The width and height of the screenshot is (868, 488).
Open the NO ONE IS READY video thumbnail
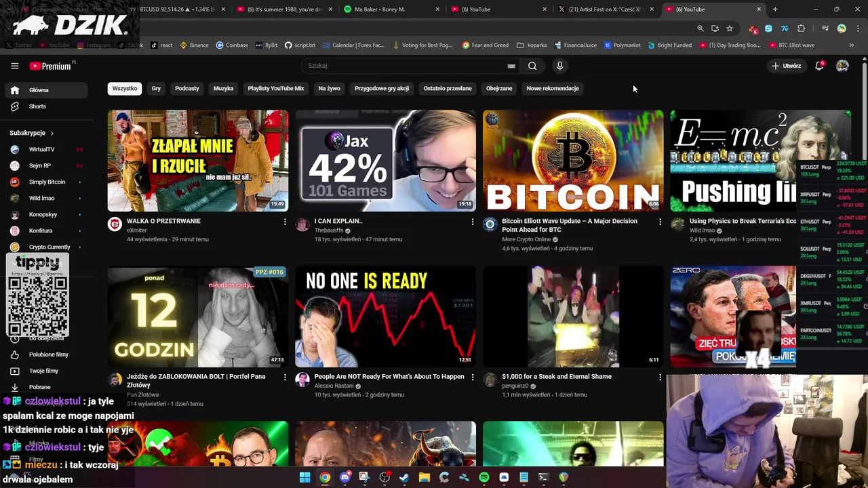click(385, 317)
